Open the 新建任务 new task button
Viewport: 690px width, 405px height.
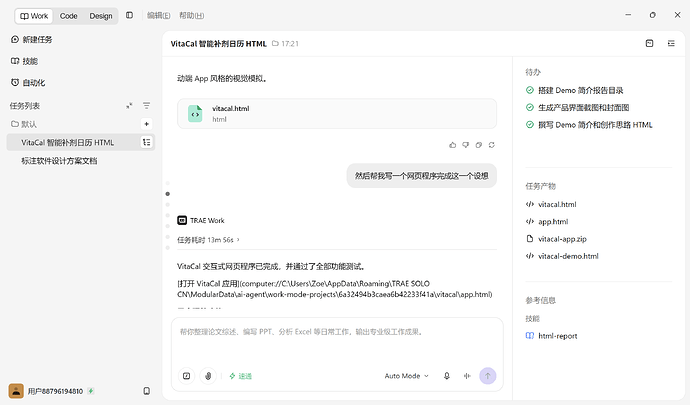click(x=31, y=40)
